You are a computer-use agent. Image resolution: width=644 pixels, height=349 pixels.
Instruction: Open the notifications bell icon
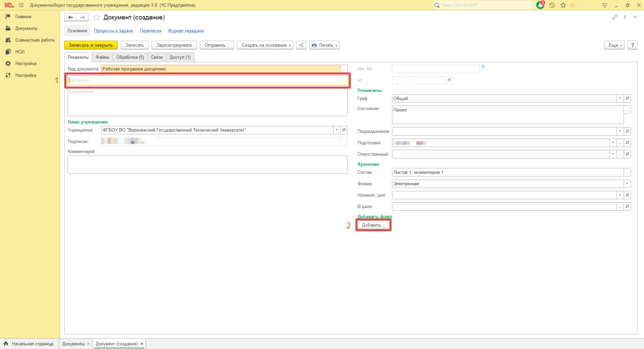coord(540,5)
